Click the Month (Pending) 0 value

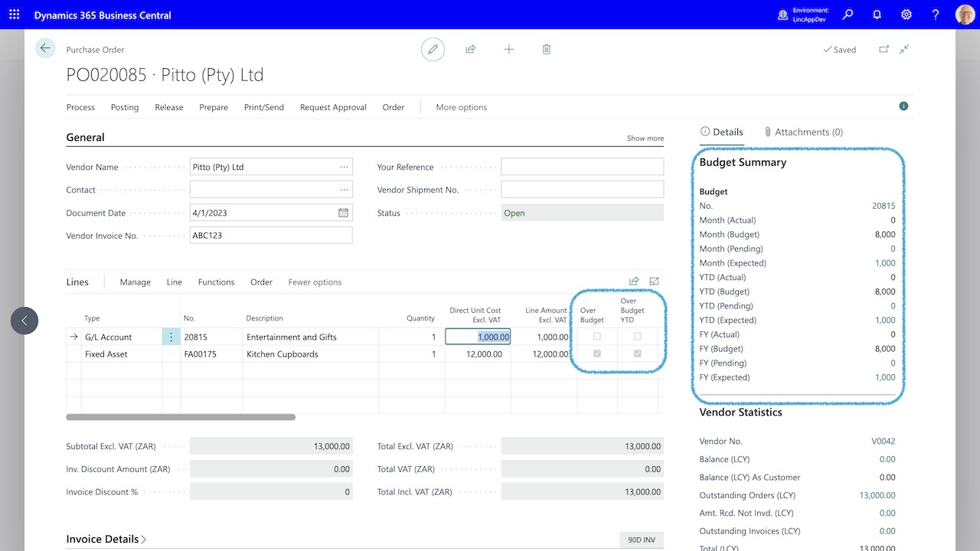tap(893, 249)
